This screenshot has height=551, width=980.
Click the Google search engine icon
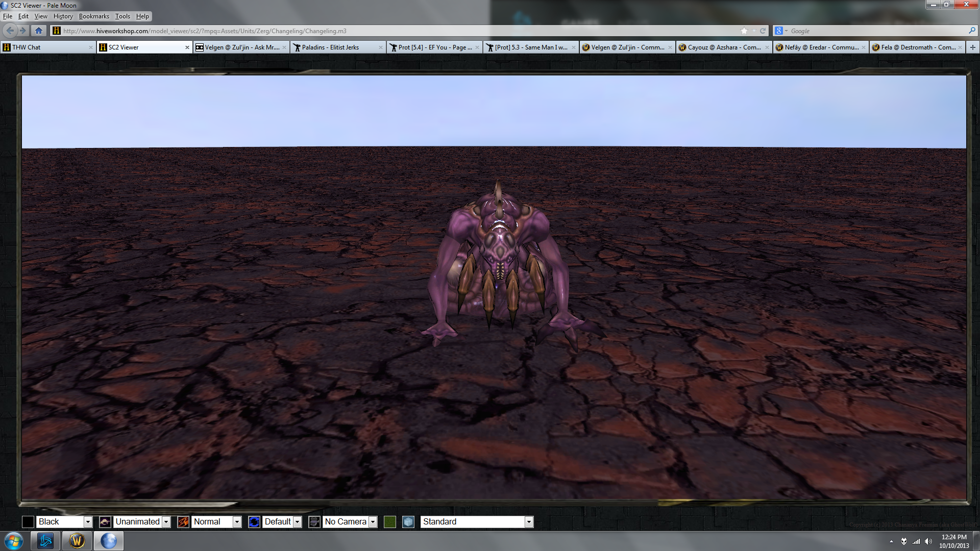tap(779, 31)
